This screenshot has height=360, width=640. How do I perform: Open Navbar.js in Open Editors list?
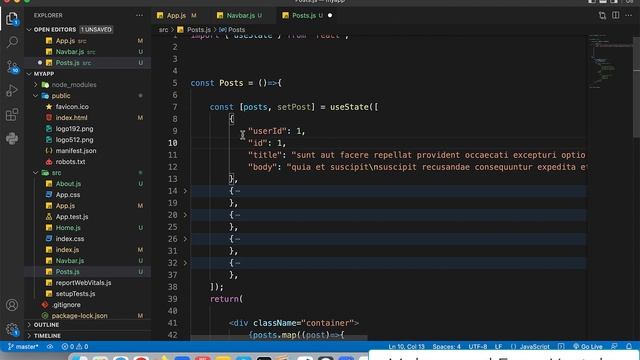click(87, 52)
